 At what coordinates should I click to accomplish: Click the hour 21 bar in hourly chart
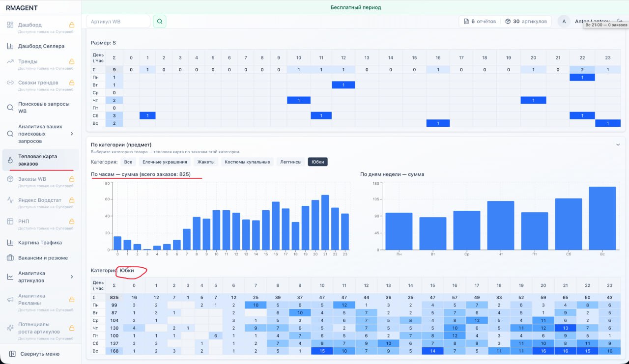click(x=325, y=223)
